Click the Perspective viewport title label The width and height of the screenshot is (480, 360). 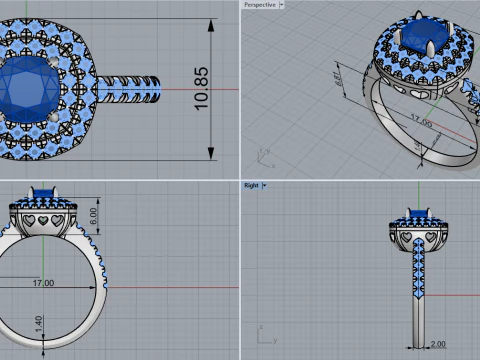pos(260,5)
